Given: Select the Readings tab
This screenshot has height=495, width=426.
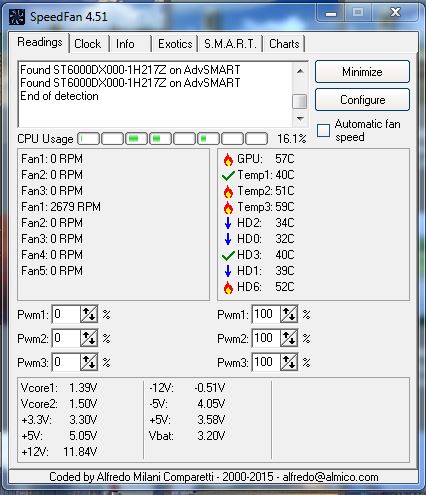Looking at the screenshot, I should coord(40,42).
